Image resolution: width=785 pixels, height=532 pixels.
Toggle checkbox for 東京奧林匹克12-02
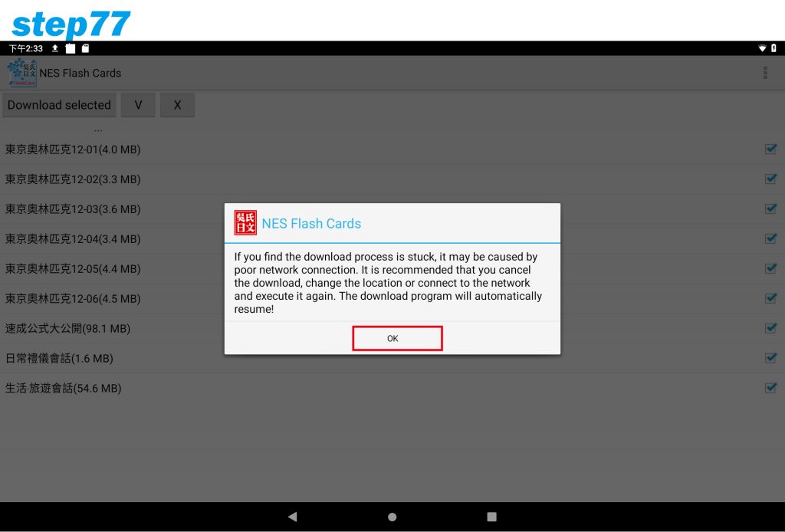770,179
